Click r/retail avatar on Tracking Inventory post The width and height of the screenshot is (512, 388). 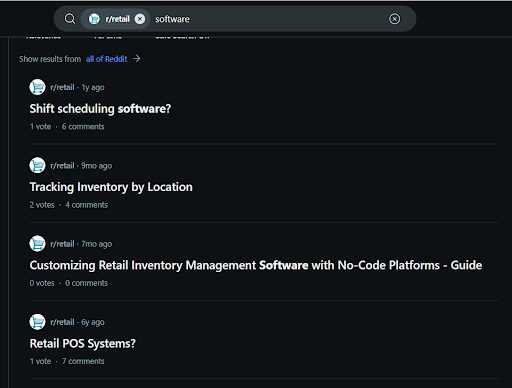coord(37,166)
